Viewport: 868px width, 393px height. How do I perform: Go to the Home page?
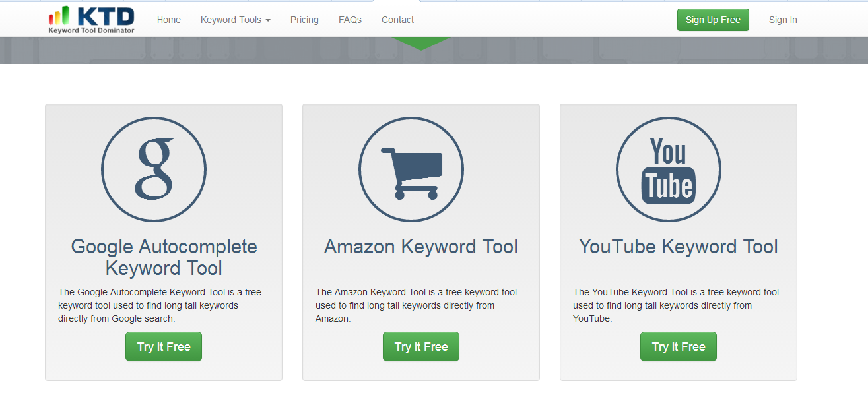169,20
